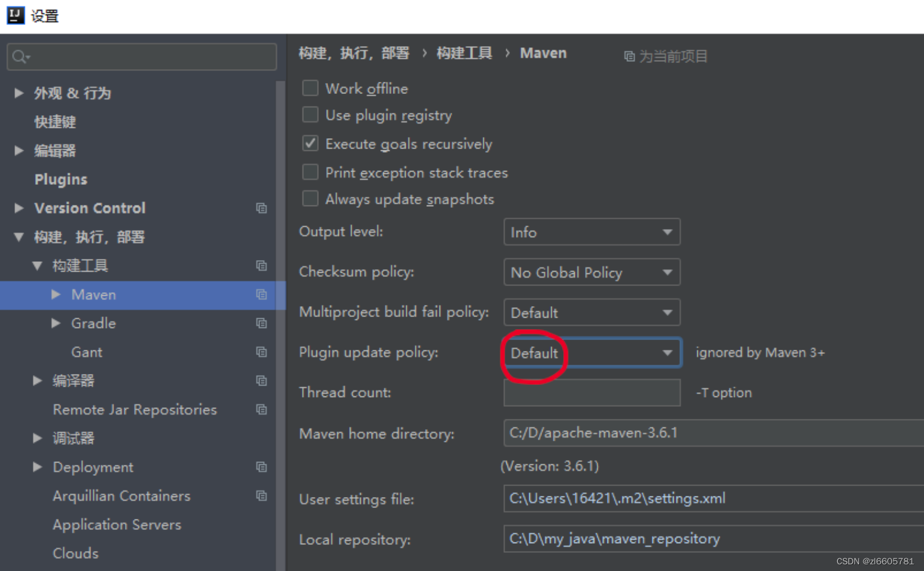Enable Always update snapshots checkbox

[310, 198]
